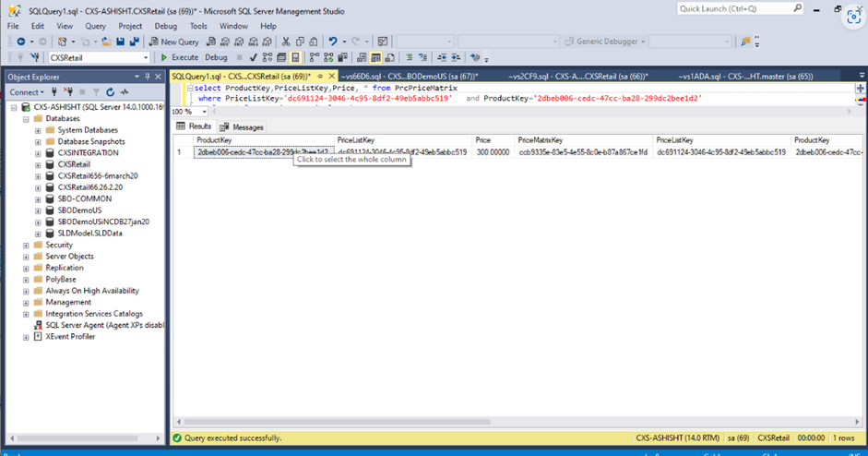The width and height of the screenshot is (868, 456).
Task: Collapse the select statement outline in editor
Action: tap(190, 88)
